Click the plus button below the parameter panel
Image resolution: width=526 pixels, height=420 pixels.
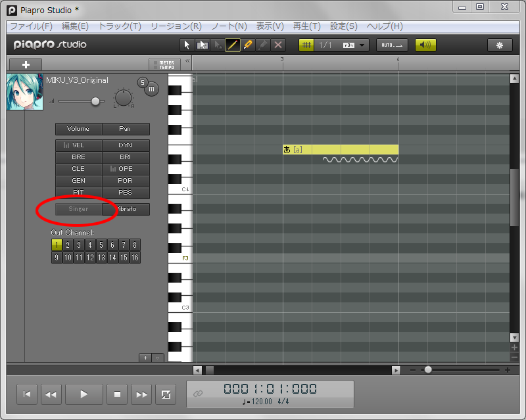point(145,358)
